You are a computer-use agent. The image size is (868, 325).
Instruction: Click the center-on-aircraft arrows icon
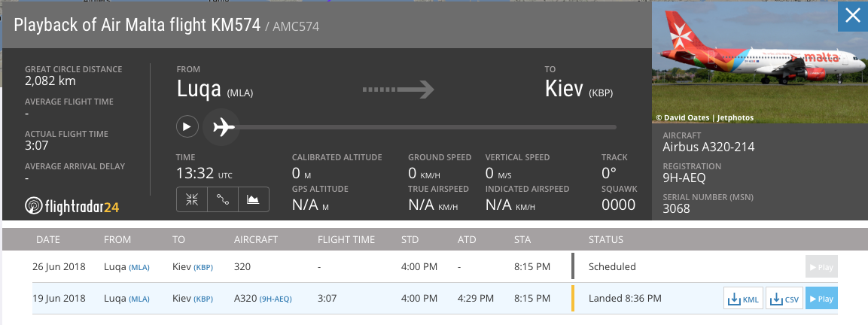192,199
